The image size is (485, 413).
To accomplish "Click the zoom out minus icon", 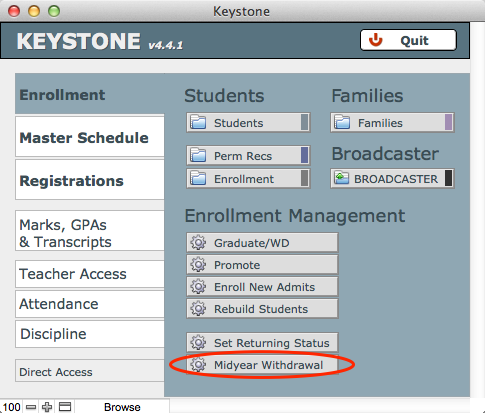I will tap(31, 407).
